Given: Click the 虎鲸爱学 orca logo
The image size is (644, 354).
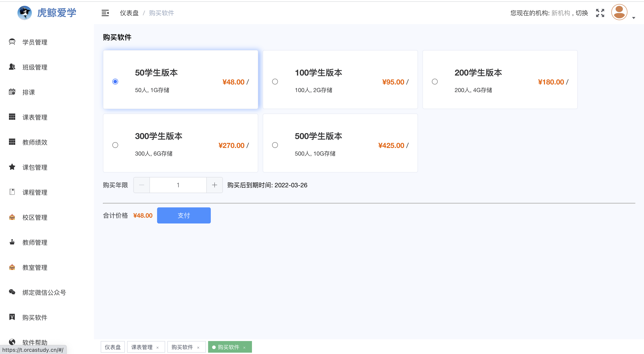Looking at the screenshot, I should 24,13.
